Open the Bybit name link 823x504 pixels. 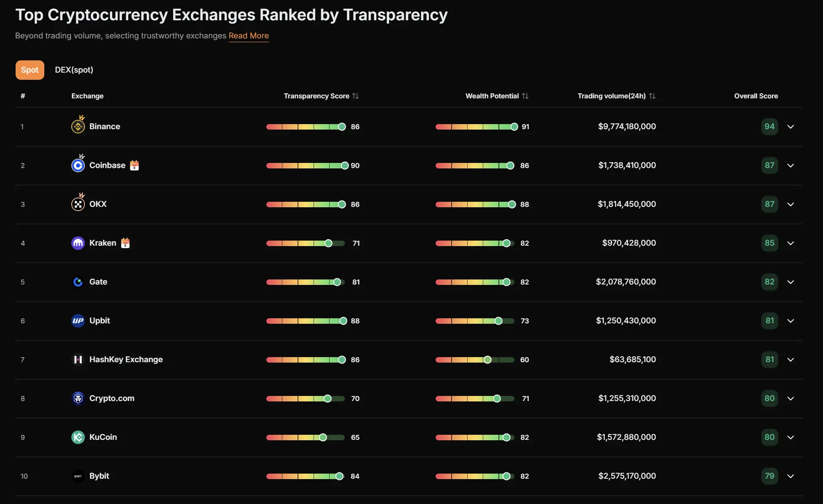99,476
